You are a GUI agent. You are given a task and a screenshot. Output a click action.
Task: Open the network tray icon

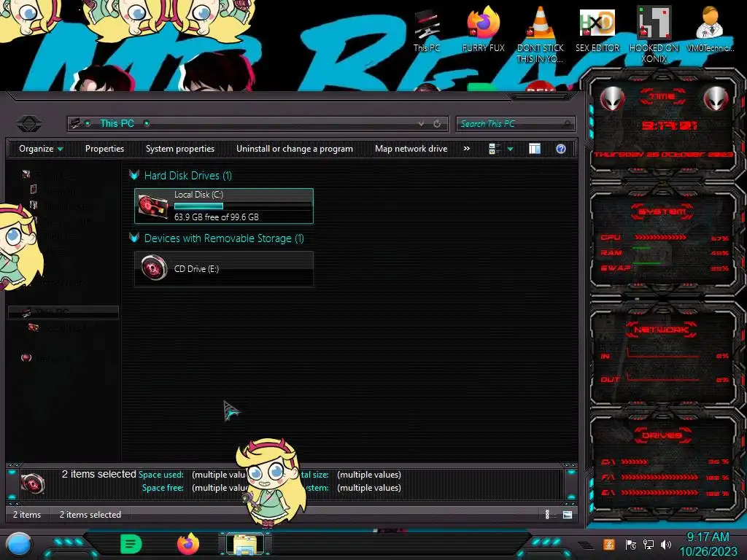[649, 544]
